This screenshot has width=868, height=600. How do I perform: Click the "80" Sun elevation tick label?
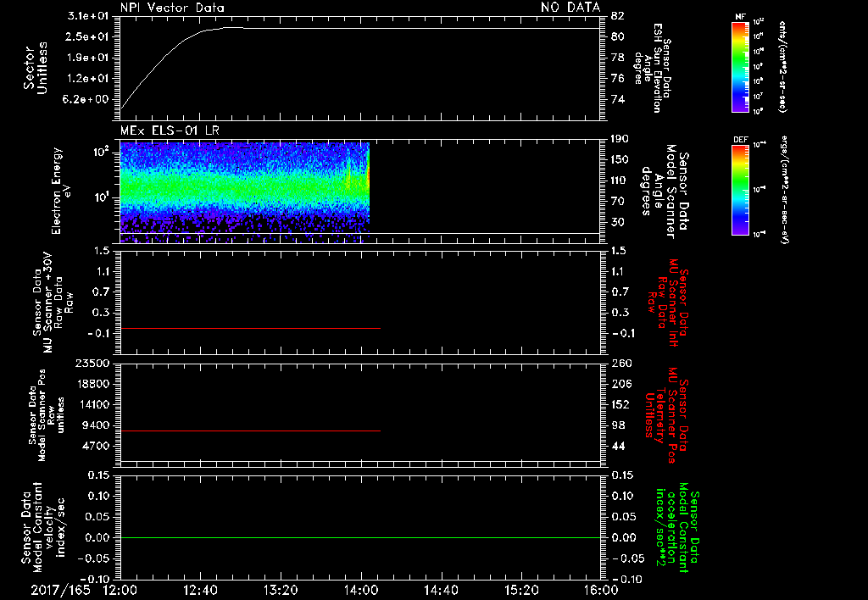[617, 36]
